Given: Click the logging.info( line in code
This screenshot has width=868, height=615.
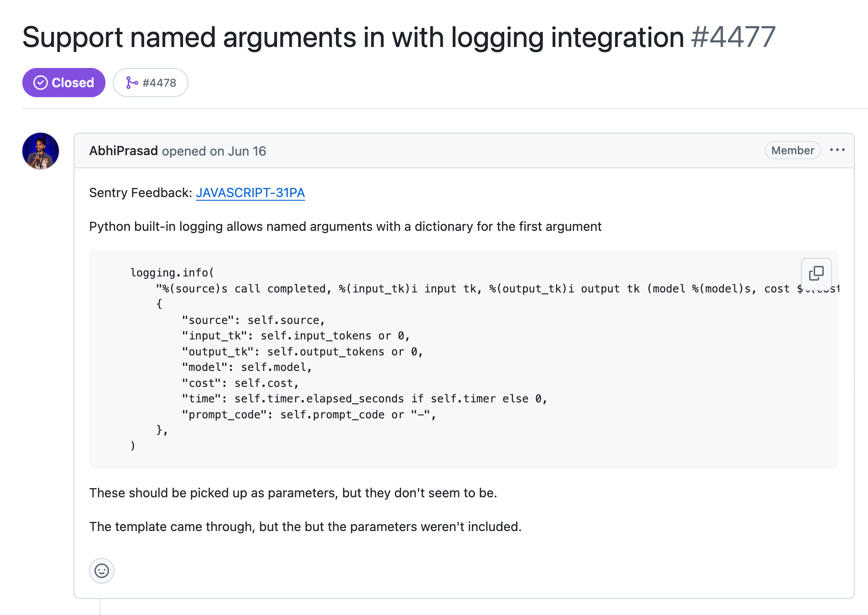Looking at the screenshot, I should pyautogui.click(x=172, y=273).
